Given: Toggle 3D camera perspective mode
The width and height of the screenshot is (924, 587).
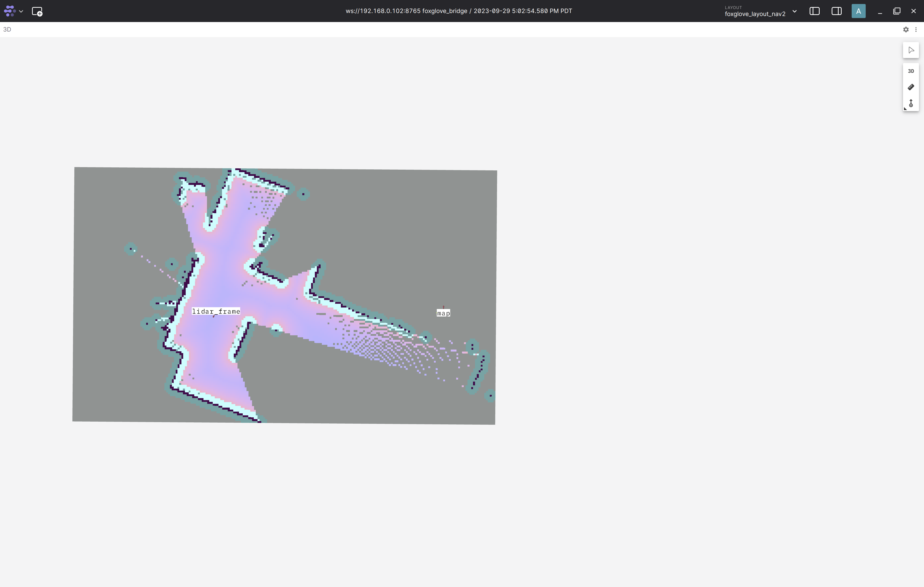Looking at the screenshot, I should coord(911,71).
